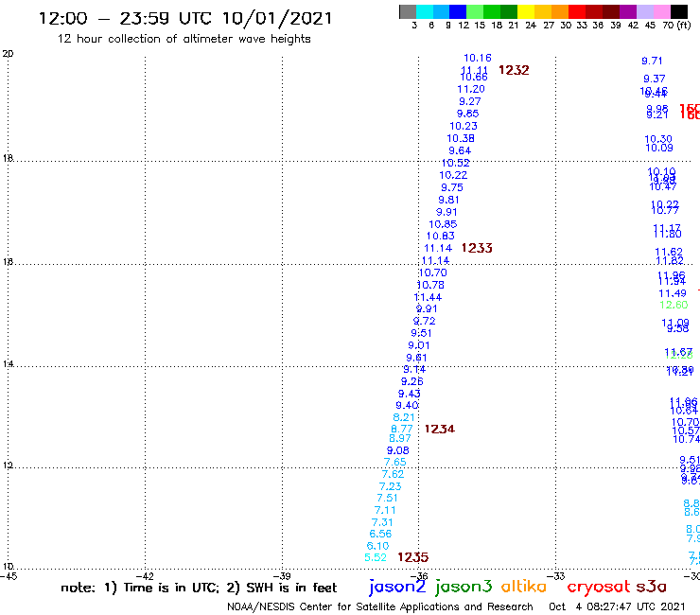Viewport: 700px width, 615px height.
Task: Click the cyan 5.52 wave height value
Action: (x=376, y=557)
